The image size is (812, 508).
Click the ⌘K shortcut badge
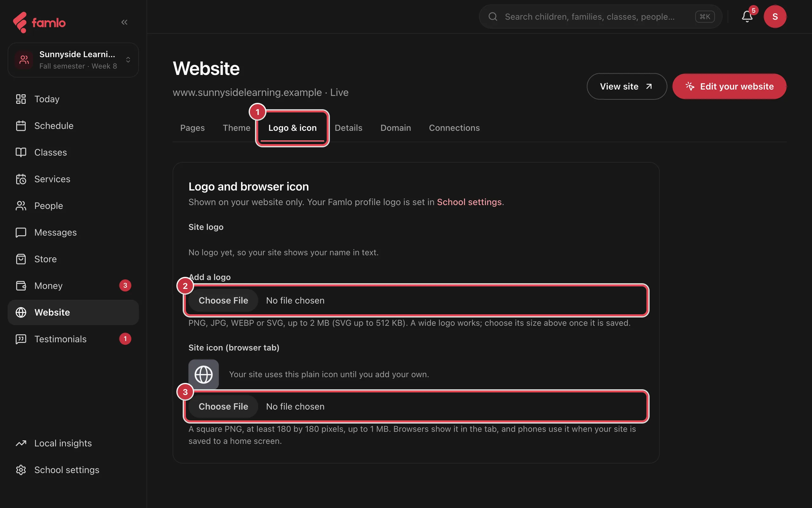coord(704,17)
